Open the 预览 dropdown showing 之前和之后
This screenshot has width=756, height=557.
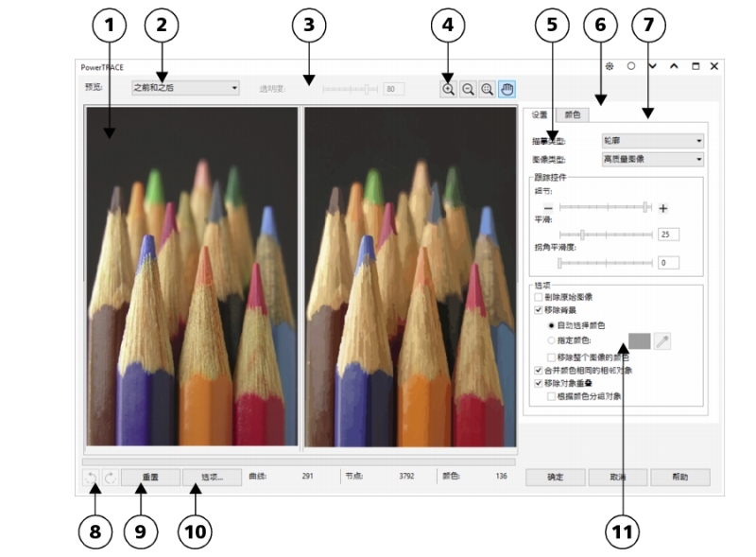(x=185, y=88)
